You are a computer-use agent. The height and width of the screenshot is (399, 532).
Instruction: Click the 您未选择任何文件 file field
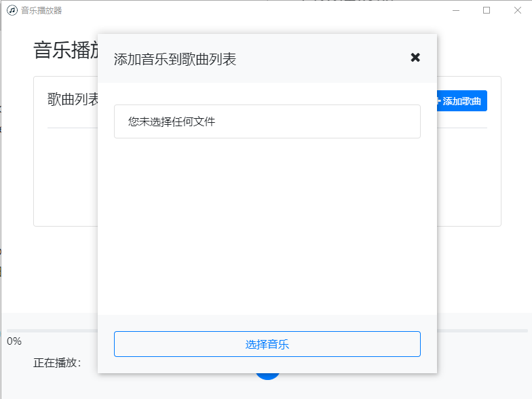(x=267, y=121)
